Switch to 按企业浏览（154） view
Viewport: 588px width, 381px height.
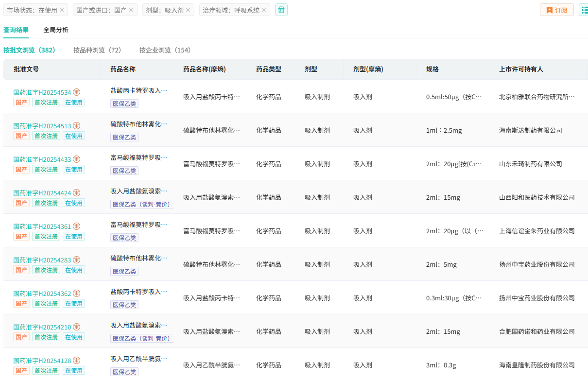pyautogui.click(x=165, y=50)
